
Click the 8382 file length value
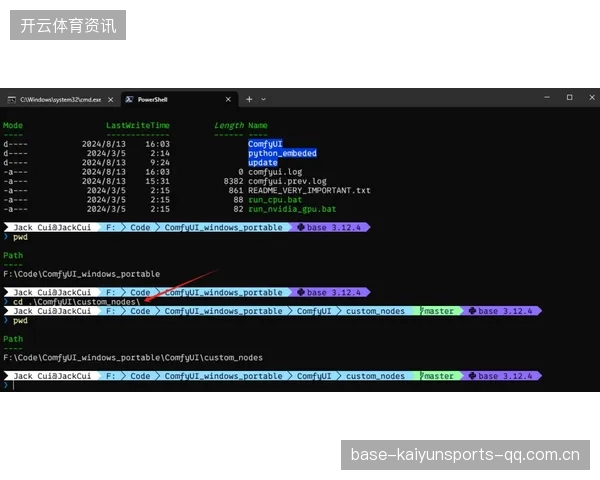(233, 181)
